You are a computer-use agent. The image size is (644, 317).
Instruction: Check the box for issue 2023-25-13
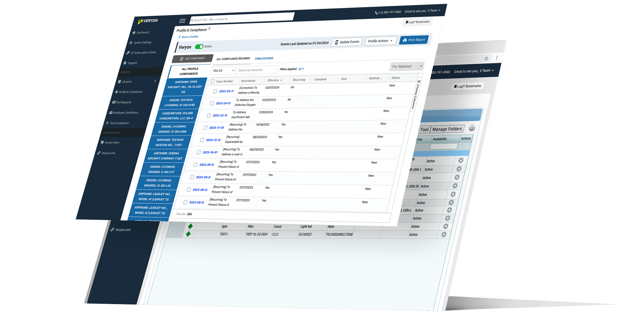215,91
